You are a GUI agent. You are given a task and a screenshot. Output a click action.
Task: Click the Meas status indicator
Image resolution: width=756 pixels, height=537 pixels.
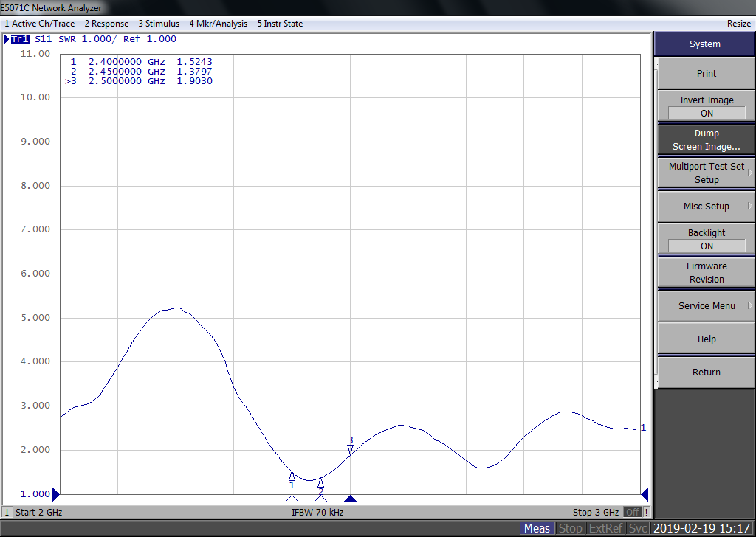(x=537, y=528)
